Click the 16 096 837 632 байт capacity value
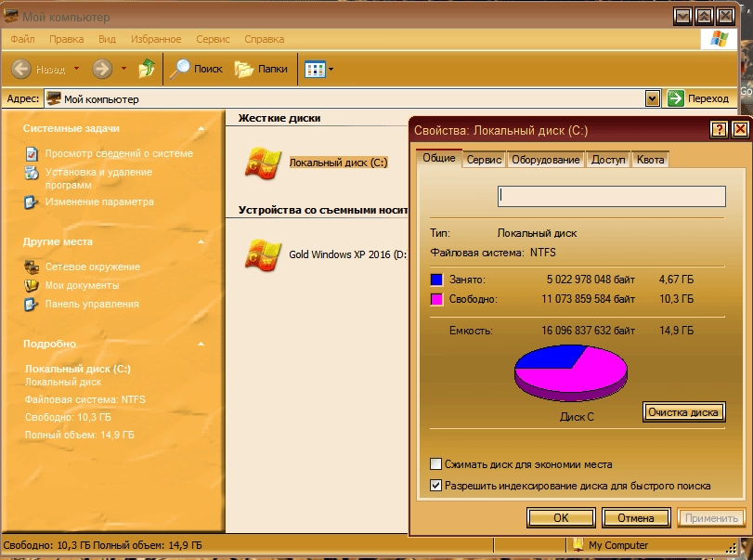 pyautogui.click(x=589, y=331)
